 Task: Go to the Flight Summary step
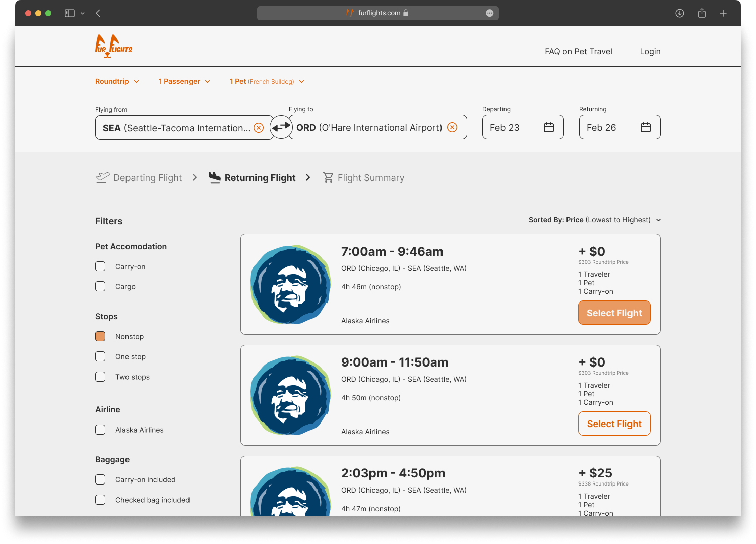(x=363, y=177)
